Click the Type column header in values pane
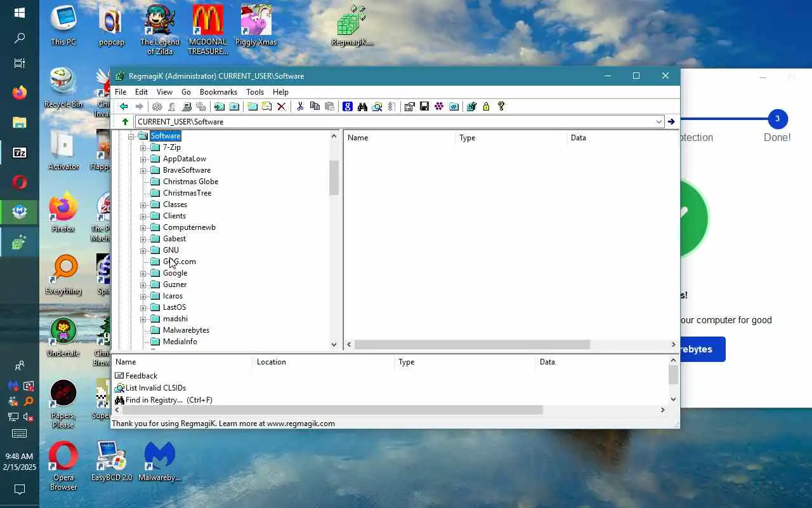Screen dimensions: 812x508 [x=511, y=138]
